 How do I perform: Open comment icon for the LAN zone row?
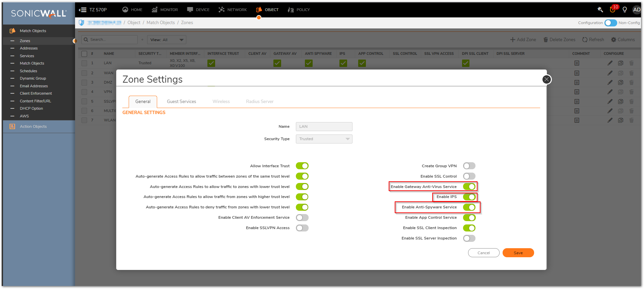577,63
